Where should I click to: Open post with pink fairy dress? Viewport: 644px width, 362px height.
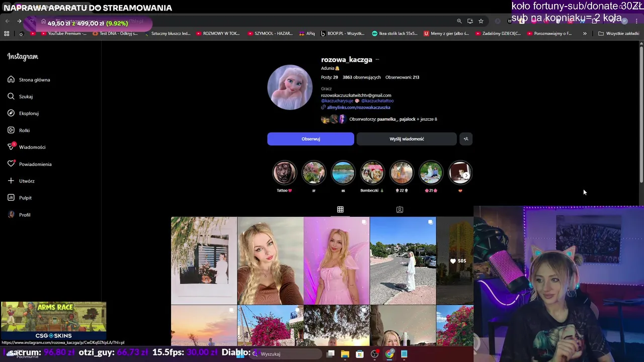click(x=337, y=260)
